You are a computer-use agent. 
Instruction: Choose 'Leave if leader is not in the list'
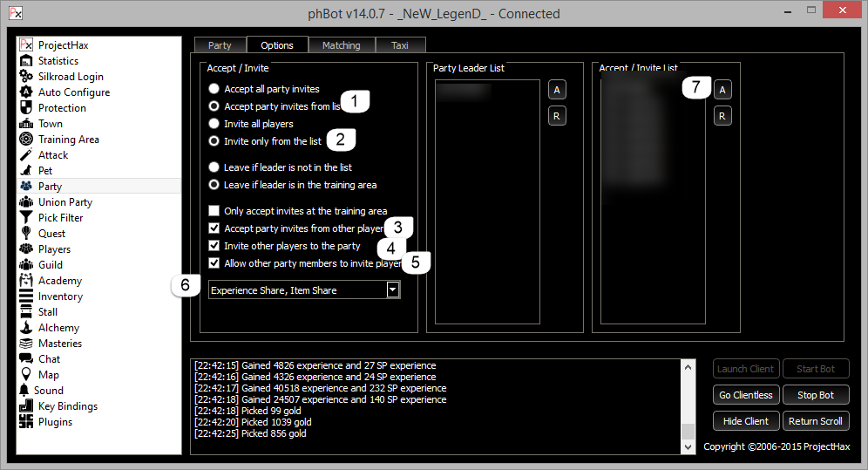point(214,167)
